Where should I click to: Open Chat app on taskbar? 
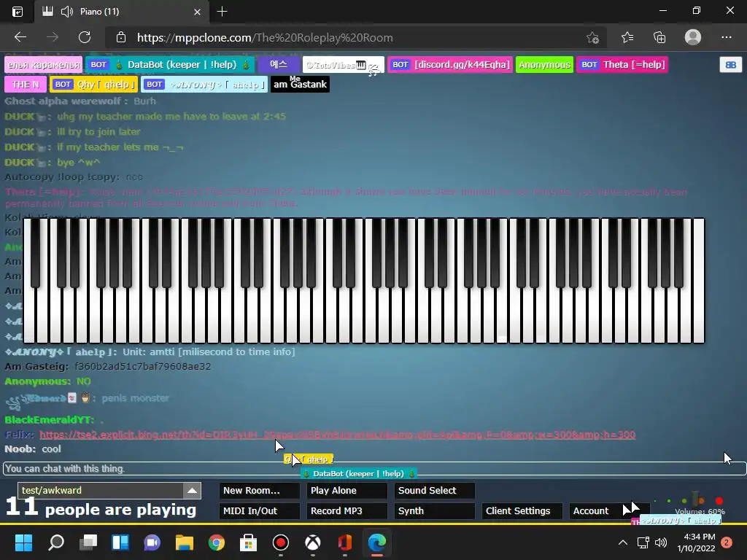coord(152,542)
